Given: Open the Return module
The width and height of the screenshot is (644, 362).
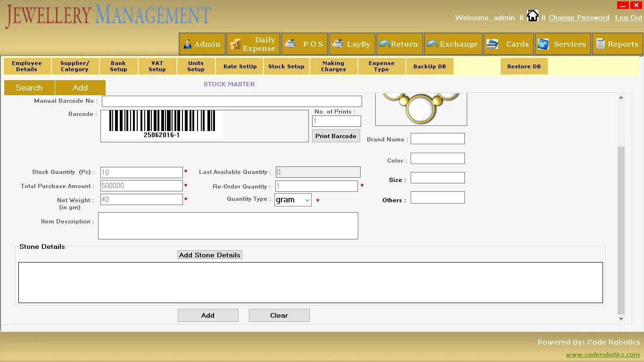Looking at the screenshot, I should coord(400,44).
